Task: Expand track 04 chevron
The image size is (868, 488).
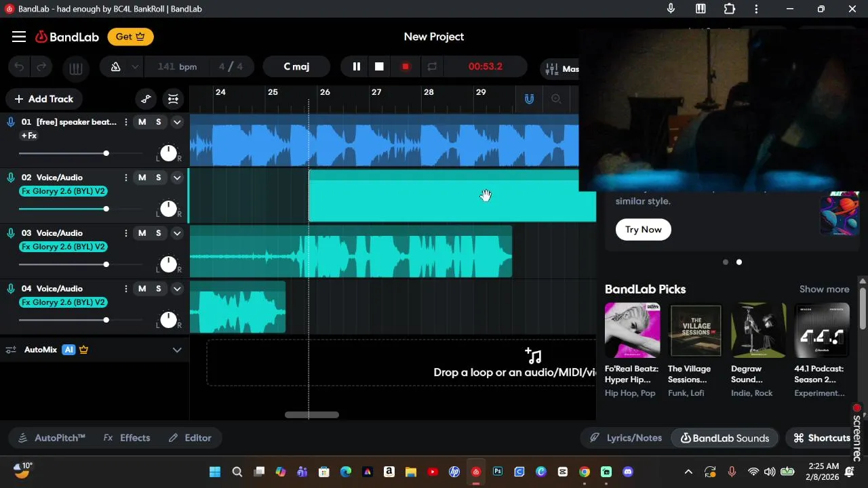Action: (x=177, y=289)
